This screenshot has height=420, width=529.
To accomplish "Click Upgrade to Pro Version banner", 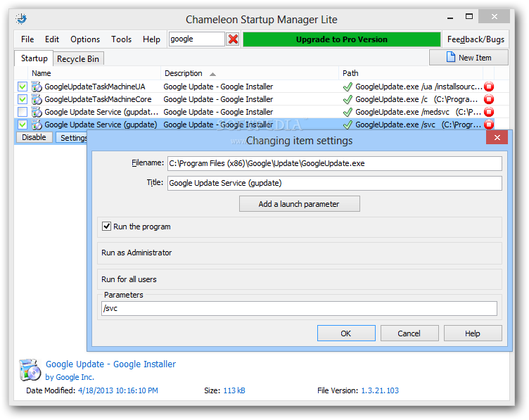I will [x=342, y=39].
